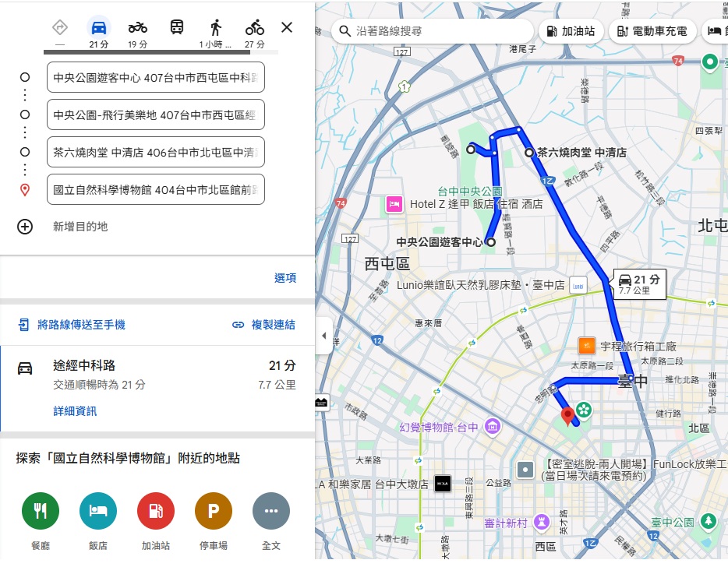Select route 途經中科路

[x=157, y=389]
